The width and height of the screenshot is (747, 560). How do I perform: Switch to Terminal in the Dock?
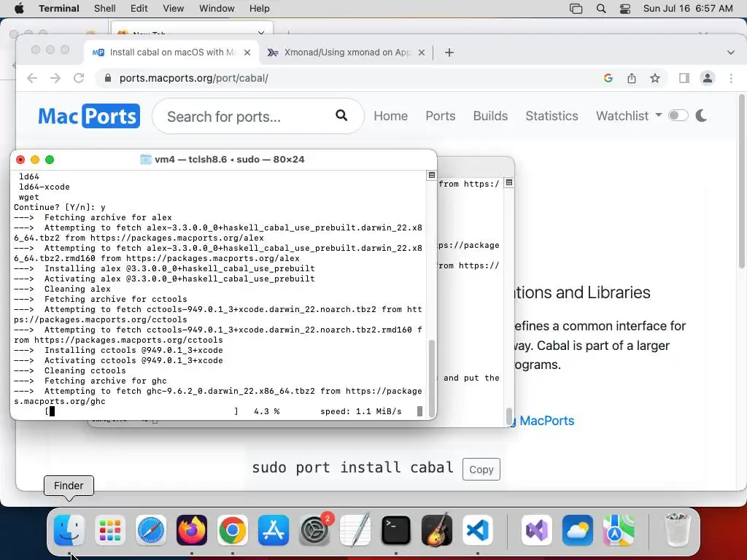(x=396, y=530)
